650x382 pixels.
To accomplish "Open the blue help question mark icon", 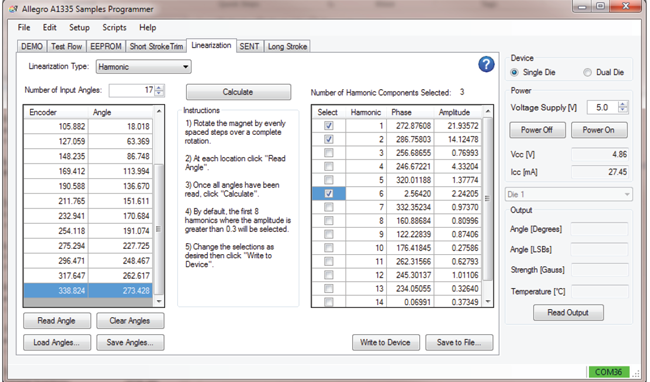I will pos(486,64).
